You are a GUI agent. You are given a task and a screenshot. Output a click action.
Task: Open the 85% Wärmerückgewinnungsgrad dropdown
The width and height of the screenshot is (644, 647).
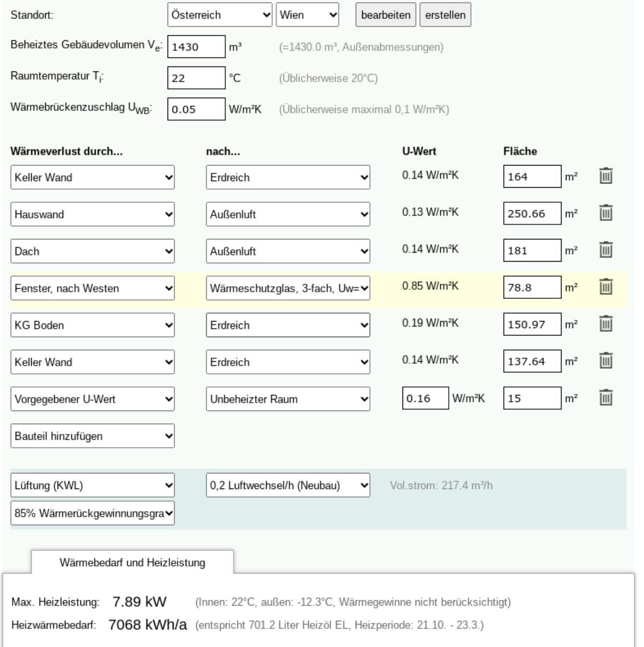93,513
